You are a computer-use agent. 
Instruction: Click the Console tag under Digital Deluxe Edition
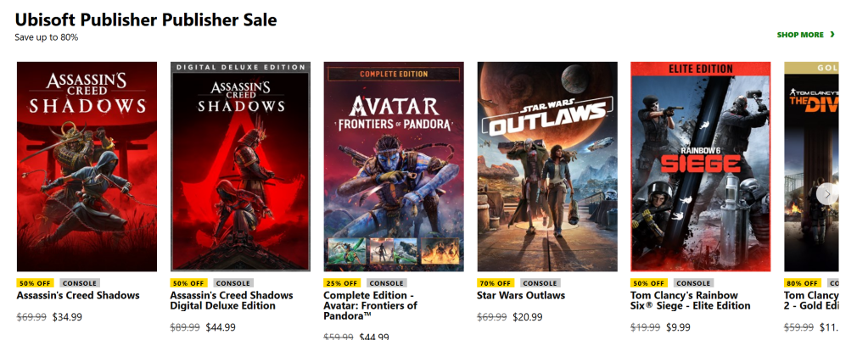pos(232,283)
